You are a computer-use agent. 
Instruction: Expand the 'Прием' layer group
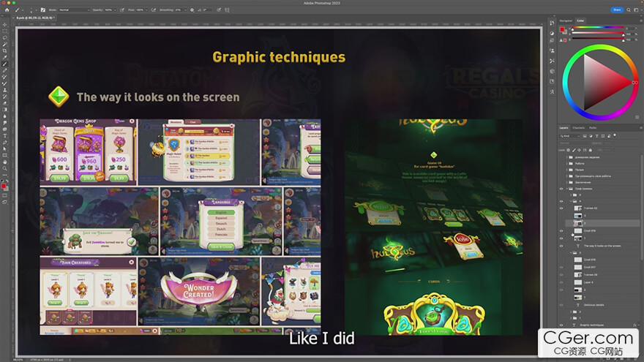(566, 170)
